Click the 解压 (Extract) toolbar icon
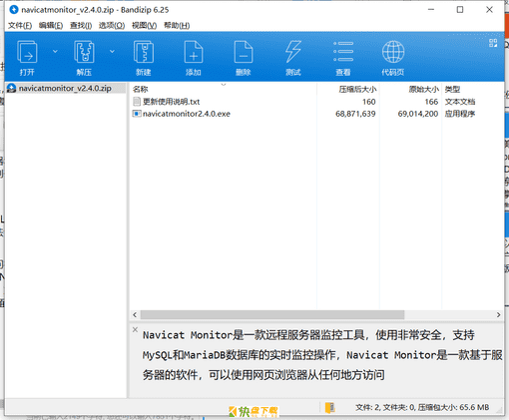The image size is (509, 420). 84,52
